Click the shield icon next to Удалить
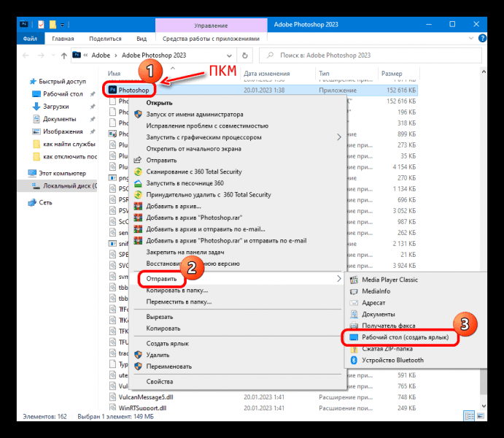 tap(138, 355)
